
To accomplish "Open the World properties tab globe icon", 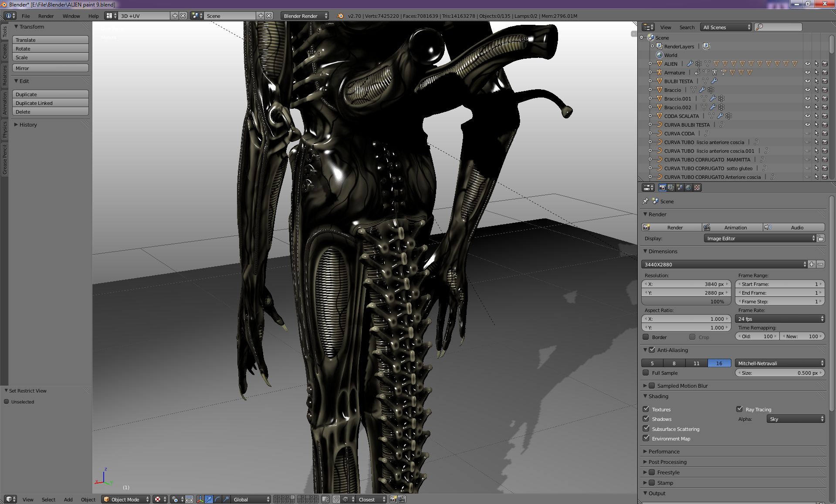I will click(688, 188).
